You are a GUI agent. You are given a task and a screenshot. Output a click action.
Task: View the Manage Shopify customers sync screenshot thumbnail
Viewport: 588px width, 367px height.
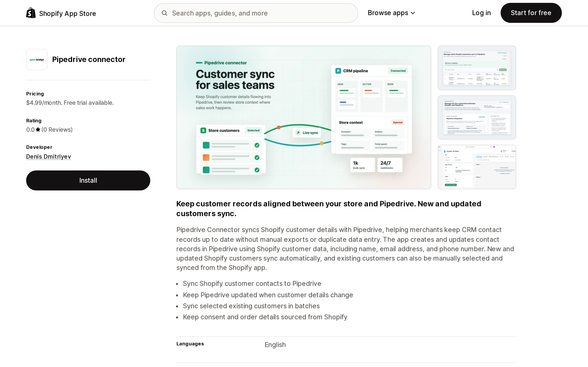pyautogui.click(x=477, y=68)
